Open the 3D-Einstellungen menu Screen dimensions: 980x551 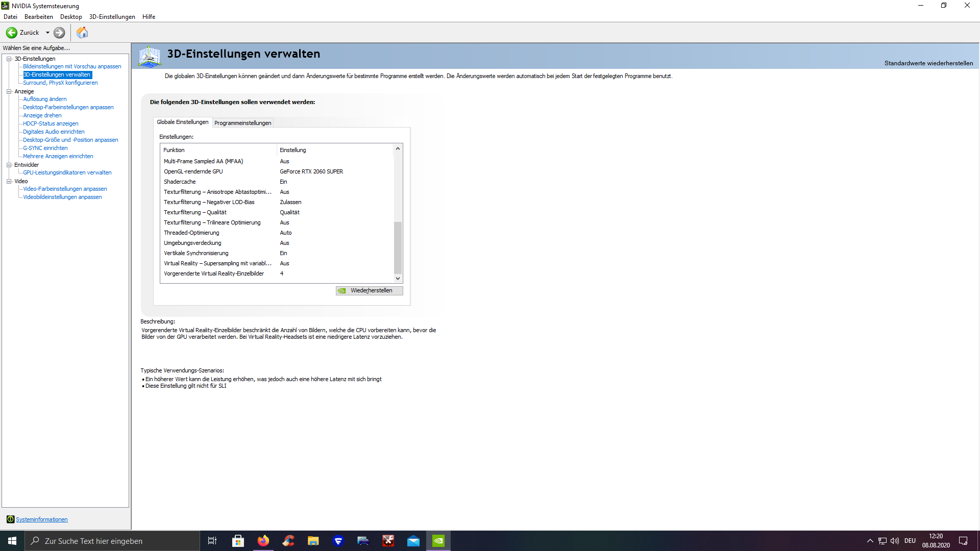click(x=112, y=17)
